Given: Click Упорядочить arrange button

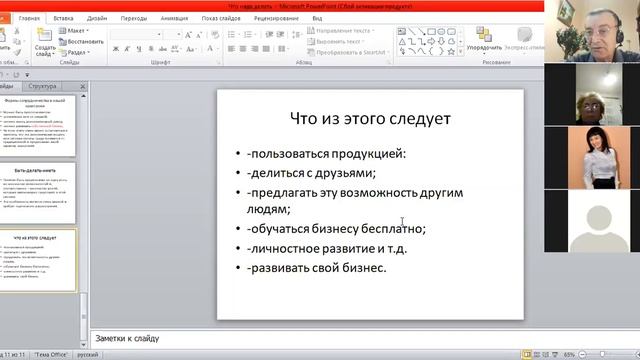Looking at the screenshot, I should click(484, 39).
